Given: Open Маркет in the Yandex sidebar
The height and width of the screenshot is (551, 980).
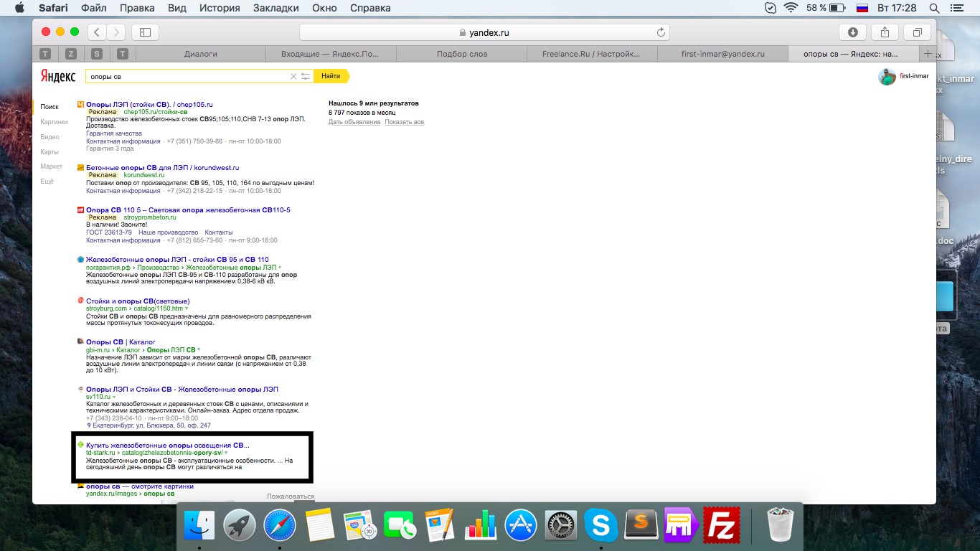Looking at the screenshot, I should [x=51, y=166].
